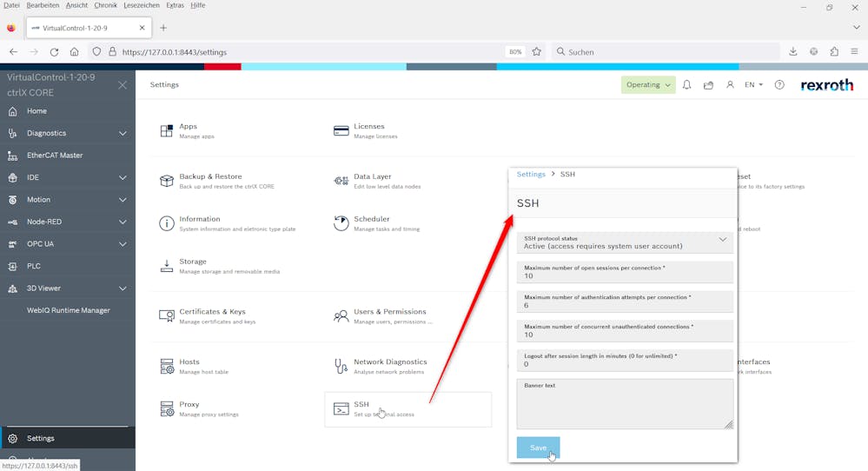Expand the OPC UA sidebar menu
This screenshot has height=471, width=868.
pyautogui.click(x=123, y=244)
